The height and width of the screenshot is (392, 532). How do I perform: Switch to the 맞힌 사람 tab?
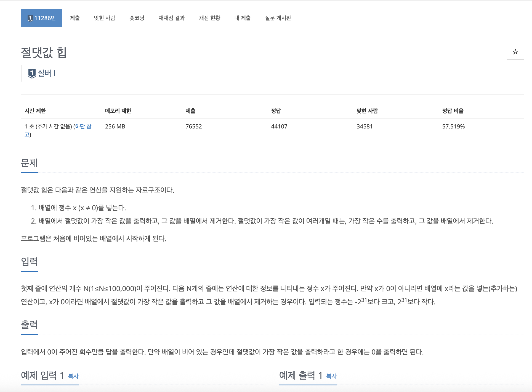point(105,18)
